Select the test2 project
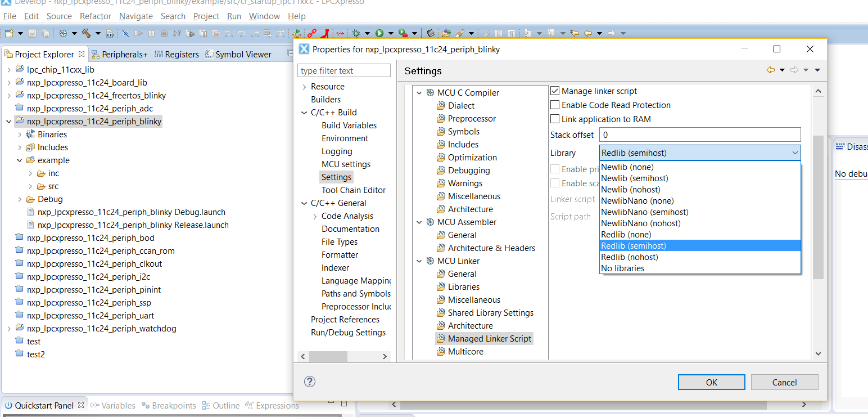 35,355
